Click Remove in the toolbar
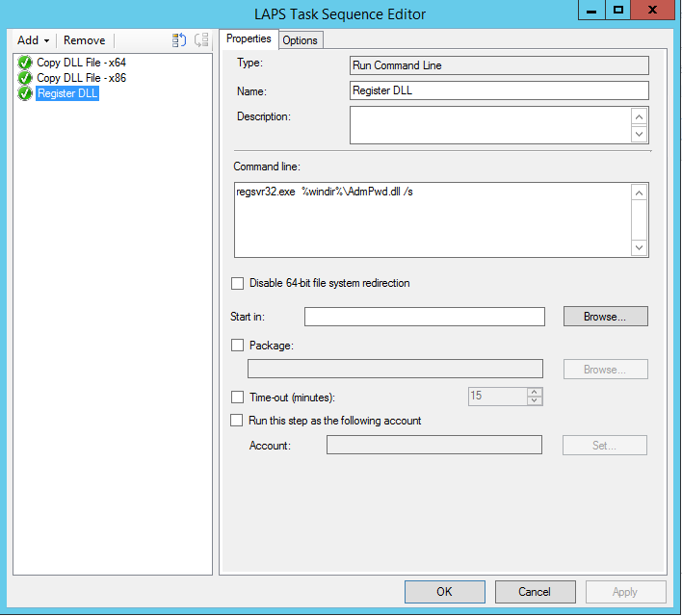This screenshot has height=616, width=682. click(85, 40)
